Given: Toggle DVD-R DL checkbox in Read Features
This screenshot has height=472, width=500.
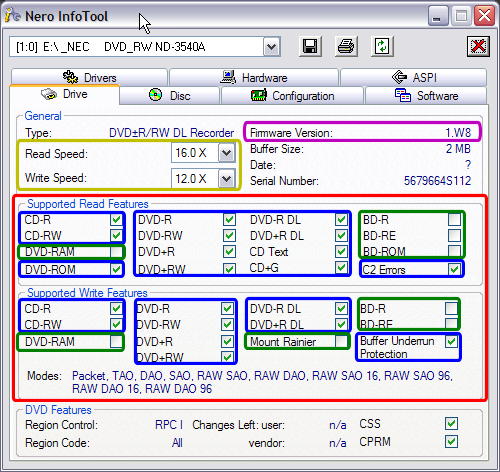Looking at the screenshot, I should tap(341, 220).
